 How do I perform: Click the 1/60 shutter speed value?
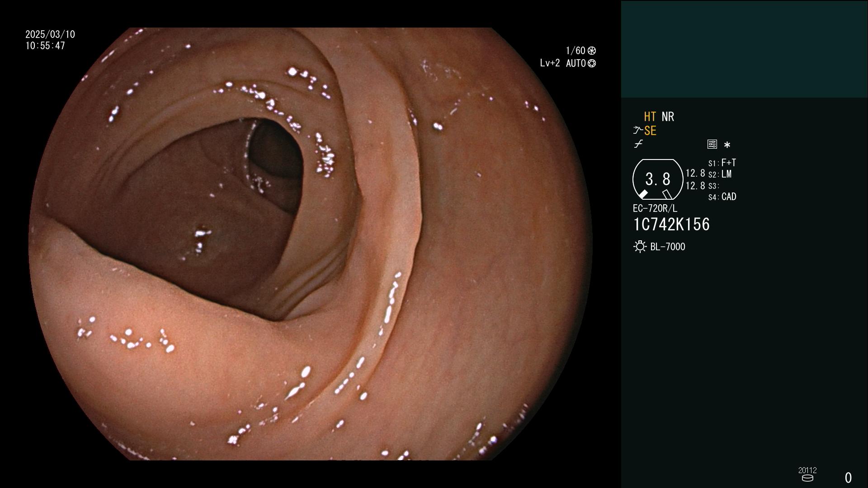point(576,51)
